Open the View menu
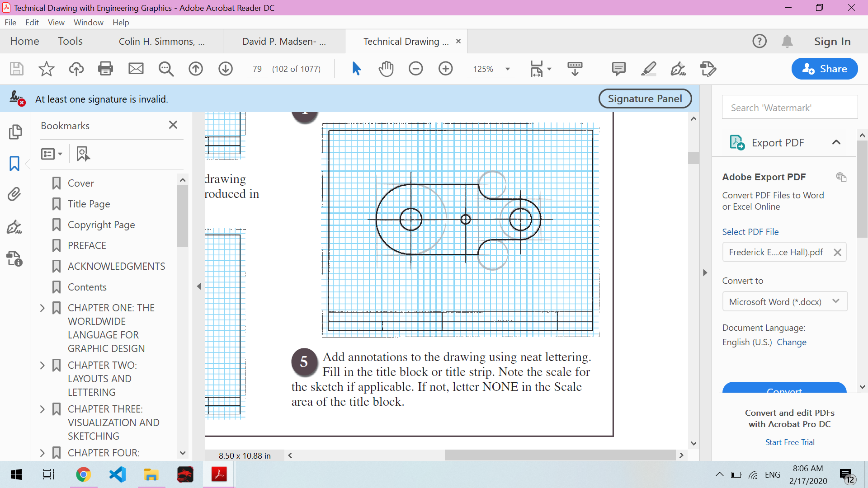The image size is (868, 488). (56, 22)
